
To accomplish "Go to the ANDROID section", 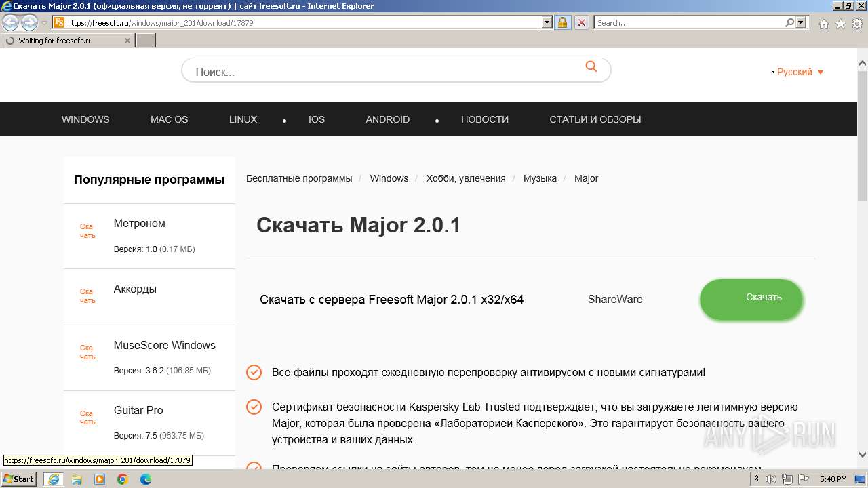I will click(x=388, y=119).
